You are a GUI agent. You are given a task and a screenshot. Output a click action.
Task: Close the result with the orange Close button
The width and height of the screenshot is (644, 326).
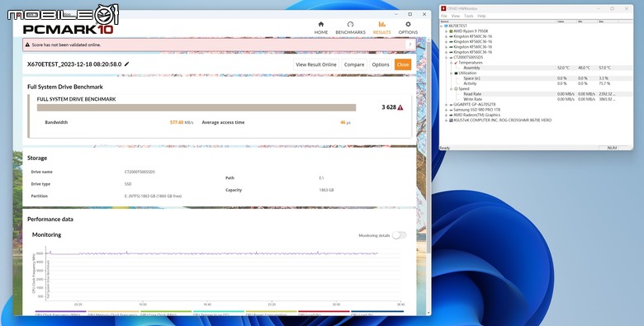pyautogui.click(x=403, y=64)
